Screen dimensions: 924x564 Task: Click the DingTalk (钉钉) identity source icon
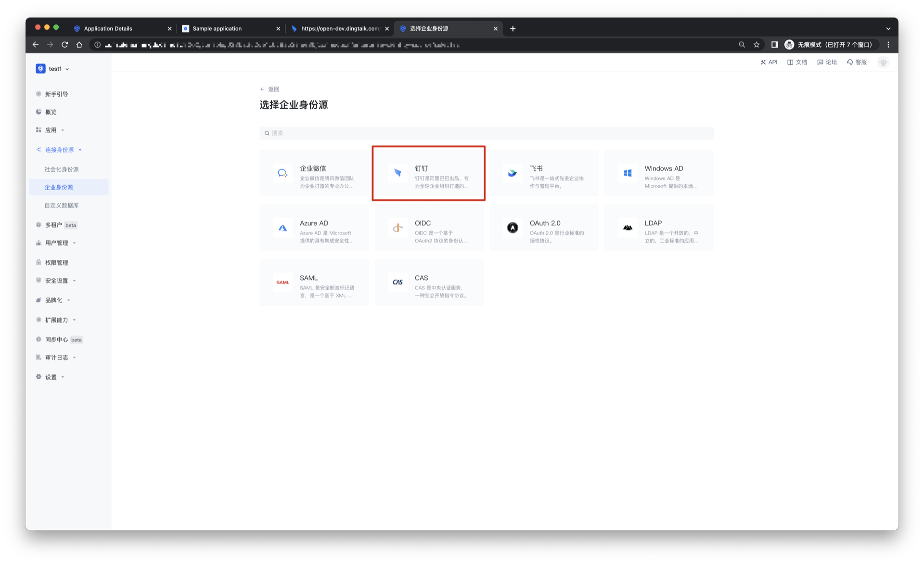click(x=398, y=173)
